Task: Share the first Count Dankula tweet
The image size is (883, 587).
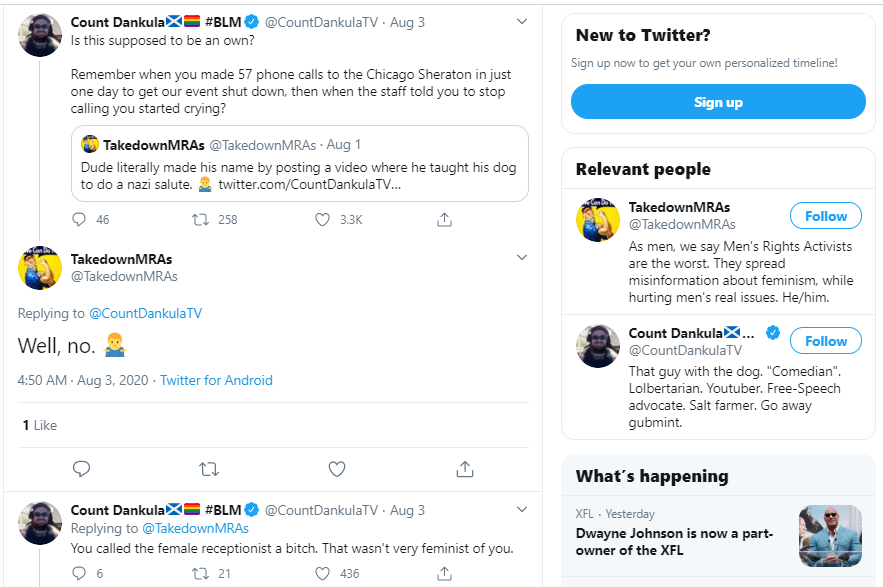Action: (x=444, y=219)
